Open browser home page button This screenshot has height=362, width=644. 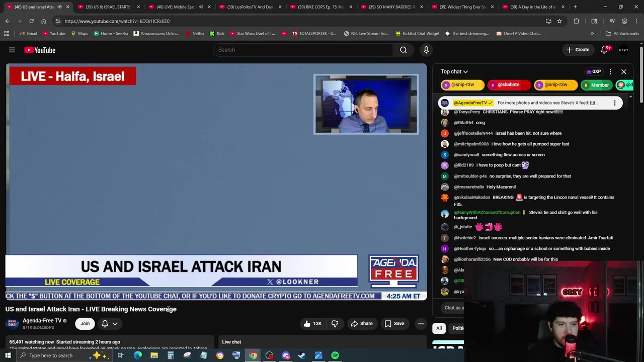tap(43, 21)
